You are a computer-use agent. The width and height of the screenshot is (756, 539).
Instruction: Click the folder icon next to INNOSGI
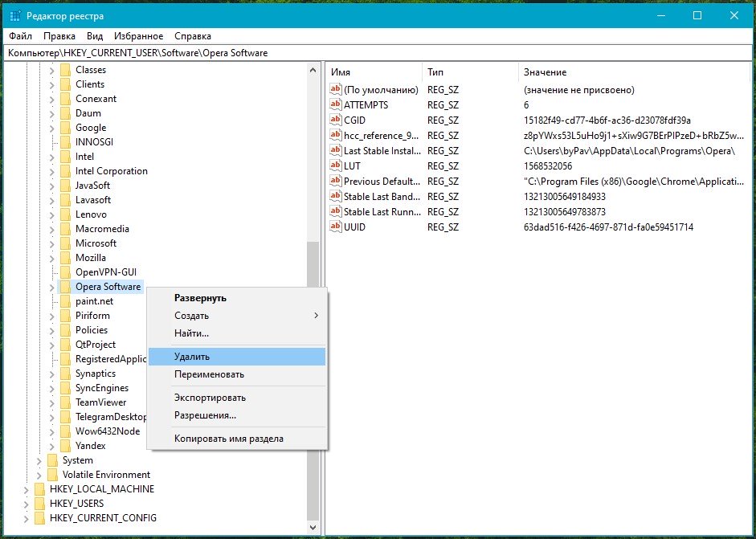pyautogui.click(x=66, y=142)
